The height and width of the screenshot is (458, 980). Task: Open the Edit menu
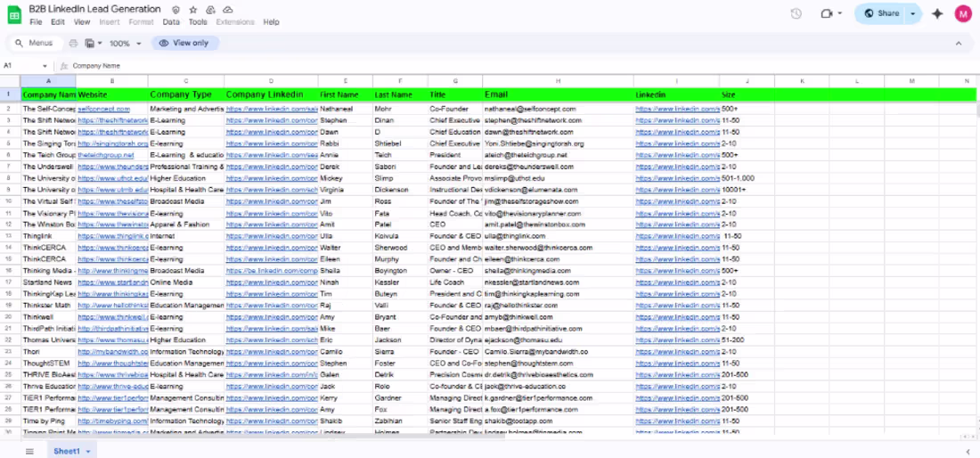tap(58, 22)
